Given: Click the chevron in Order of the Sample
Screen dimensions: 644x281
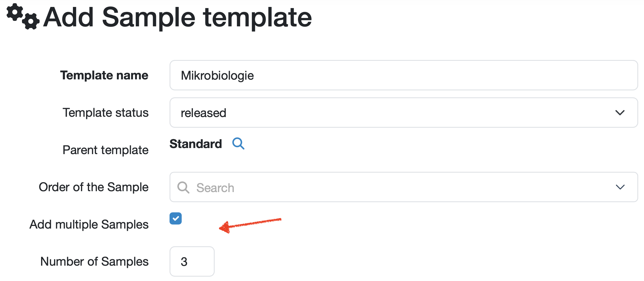Looking at the screenshot, I should click(x=620, y=187).
